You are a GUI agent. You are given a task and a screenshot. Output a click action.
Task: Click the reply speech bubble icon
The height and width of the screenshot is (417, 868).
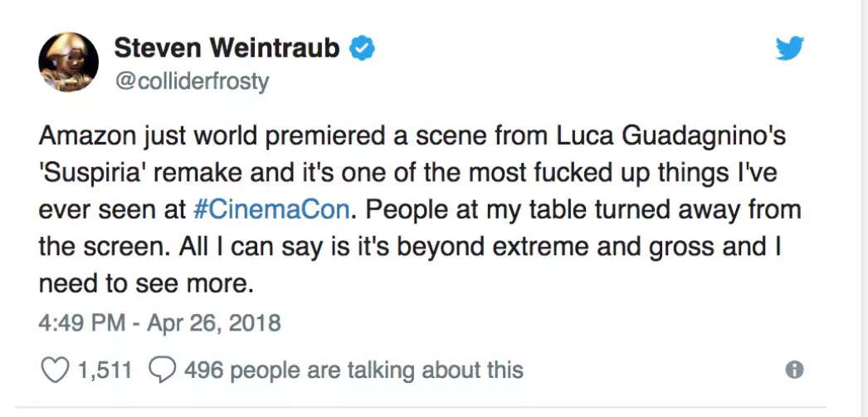(162, 370)
